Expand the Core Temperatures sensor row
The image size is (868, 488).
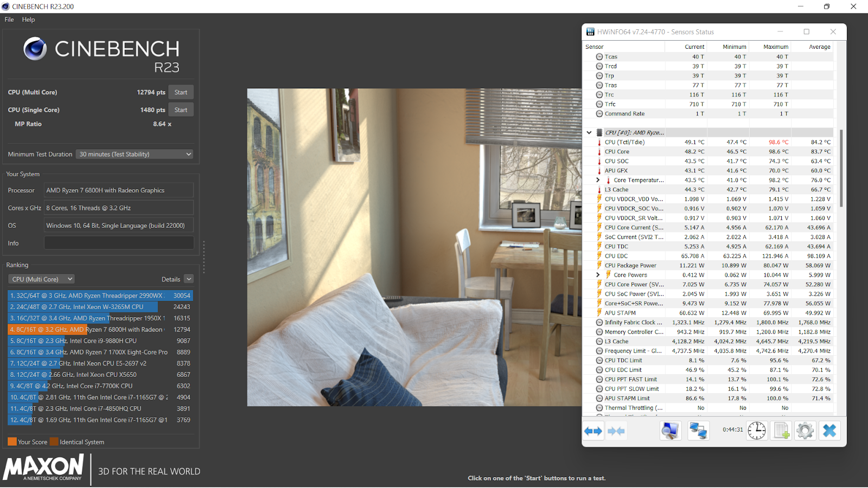coord(598,180)
